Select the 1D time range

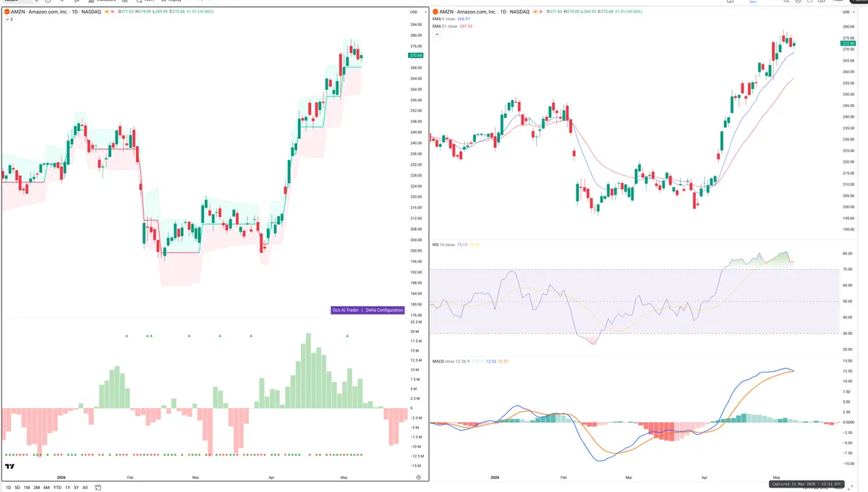coord(8,488)
